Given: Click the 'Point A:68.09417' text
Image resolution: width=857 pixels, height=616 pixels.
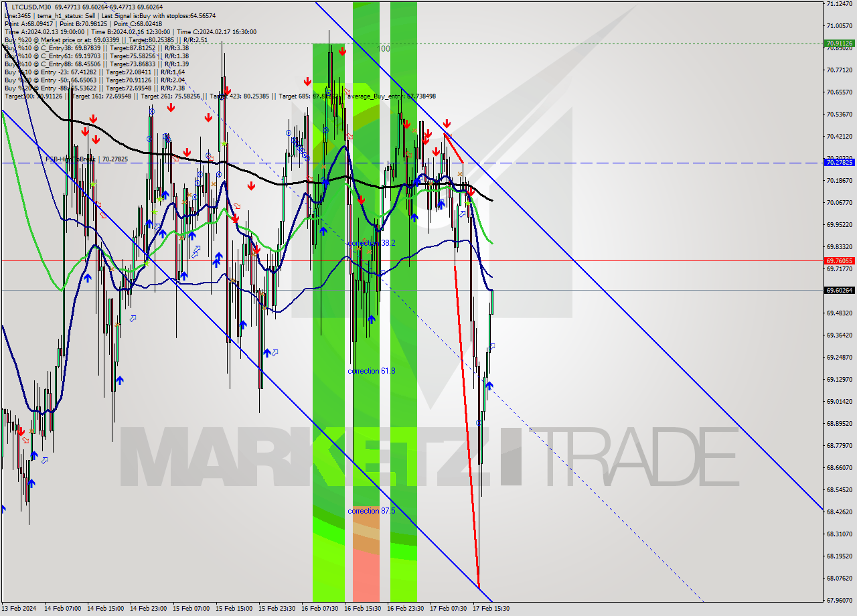Looking at the screenshot, I should [x=27, y=23].
